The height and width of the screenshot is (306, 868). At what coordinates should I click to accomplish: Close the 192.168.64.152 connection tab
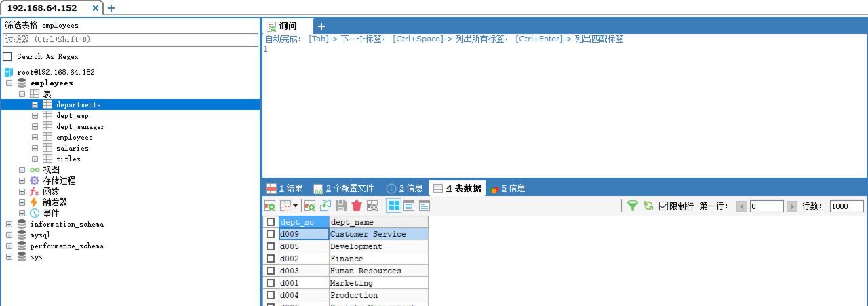96,8
